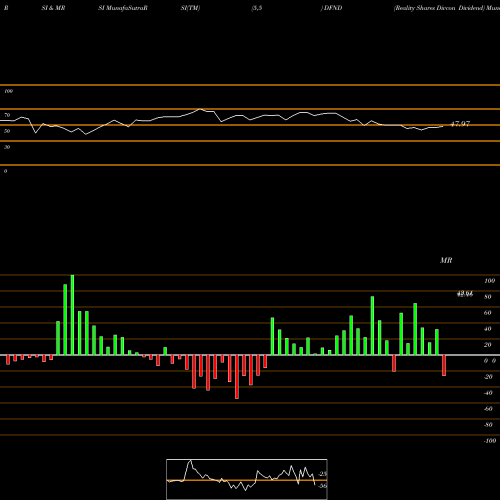This screenshot has width=500, height=500.
Task: Click the '-20' label on the MR axis
Action: tap(488, 377)
